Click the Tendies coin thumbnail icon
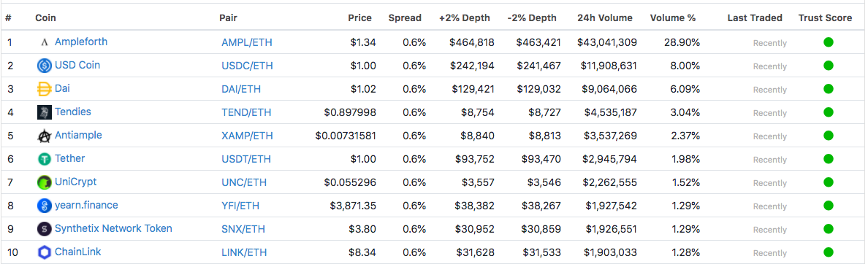Image resolution: width=868 pixels, height=264 pixels. coord(45,112)
